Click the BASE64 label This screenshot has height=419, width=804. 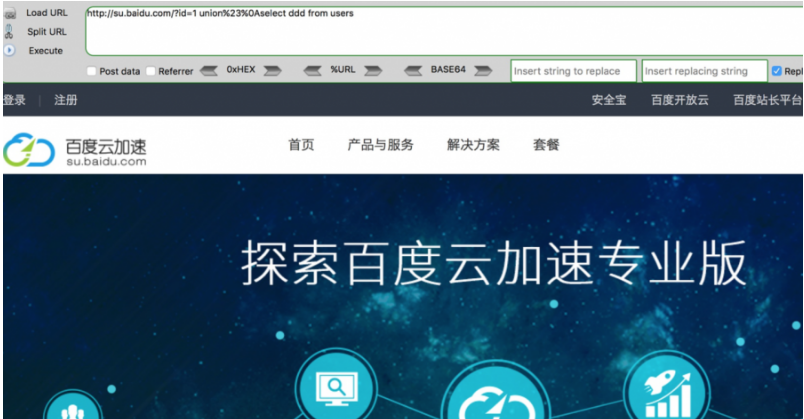[x=448, y=69]
